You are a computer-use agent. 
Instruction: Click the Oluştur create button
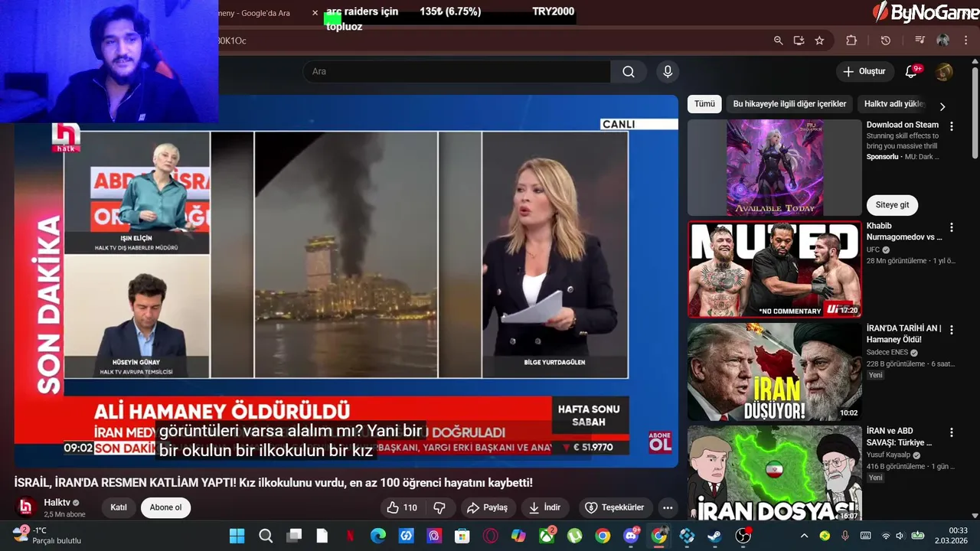[864, 71]
